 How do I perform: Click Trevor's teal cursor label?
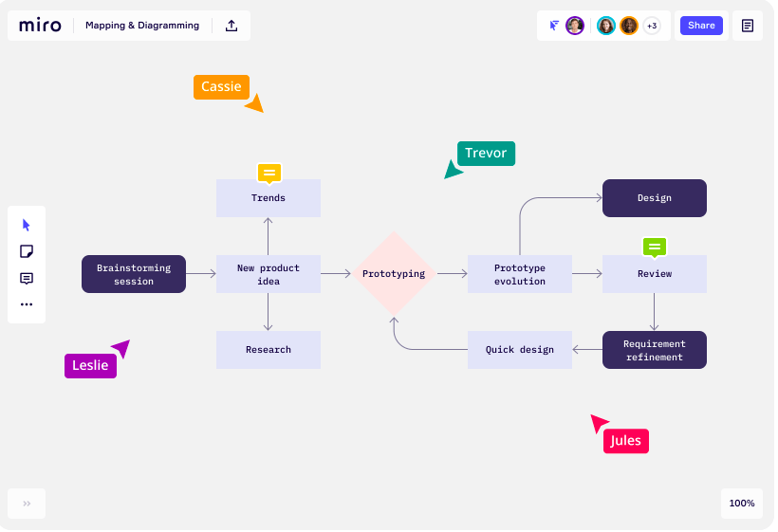[488, 155]
